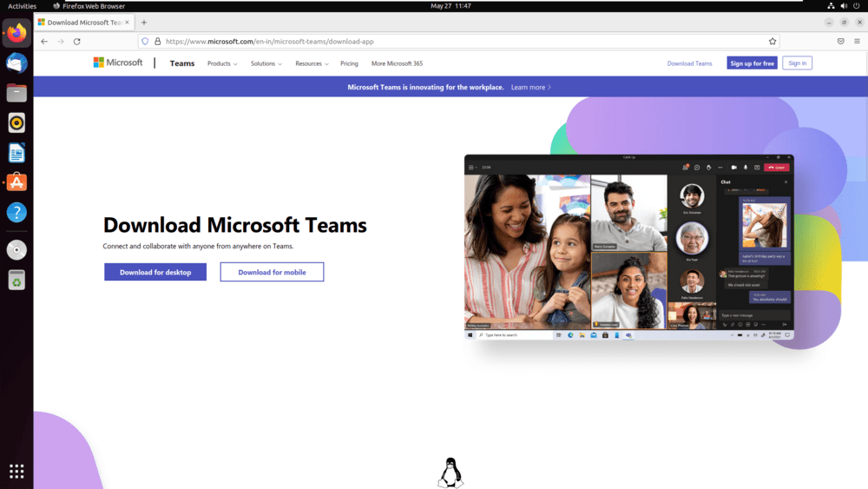Open Ubuntu Software store icon
This screenshot has height=489, width=868.
tap(16, 182)
